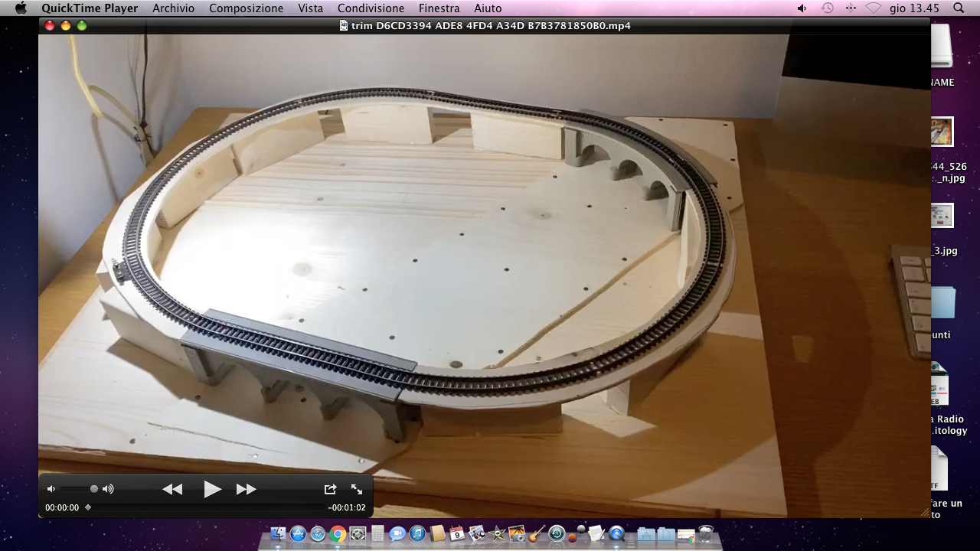
Task: Click QuickTime Player icon in Dock
Action: pos(616,533)
